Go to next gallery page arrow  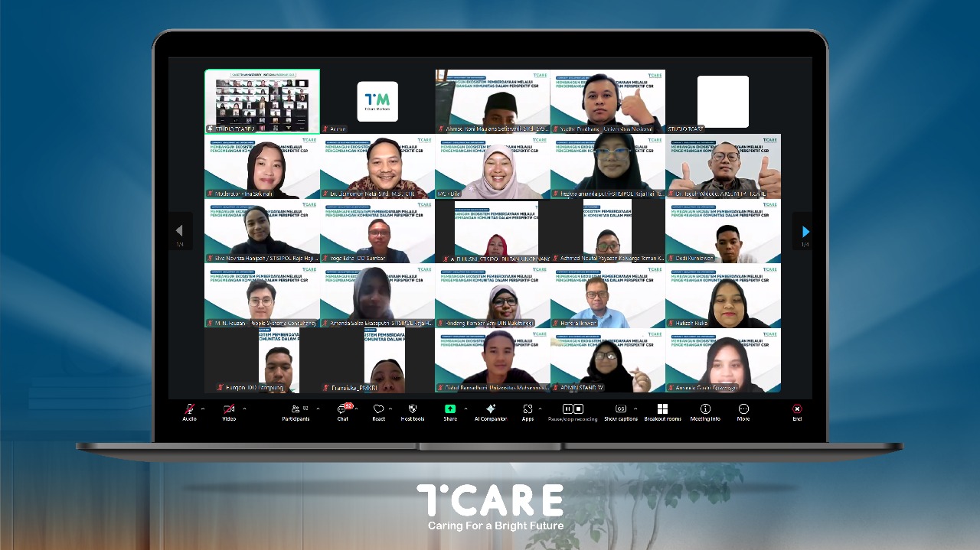click(x=805, y=231)
